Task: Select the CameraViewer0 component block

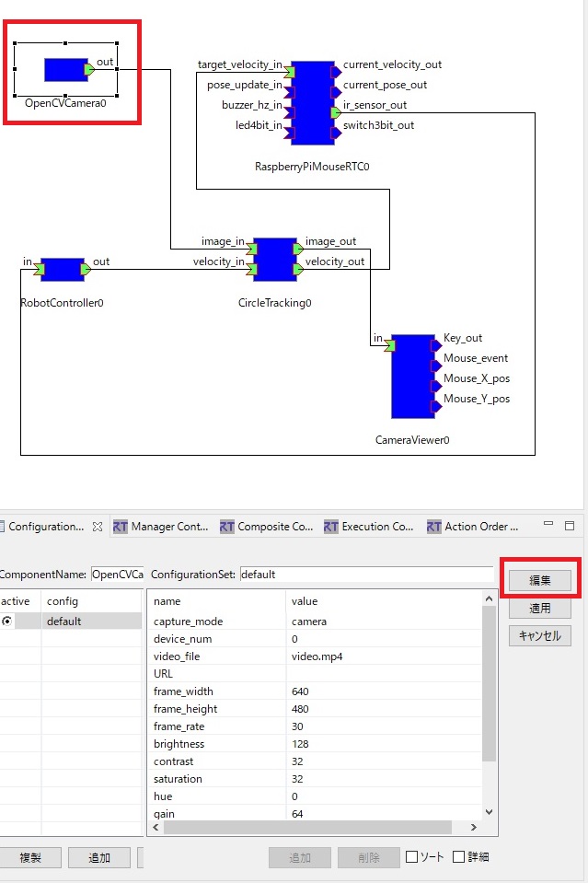Action: (x=413, y=377)
